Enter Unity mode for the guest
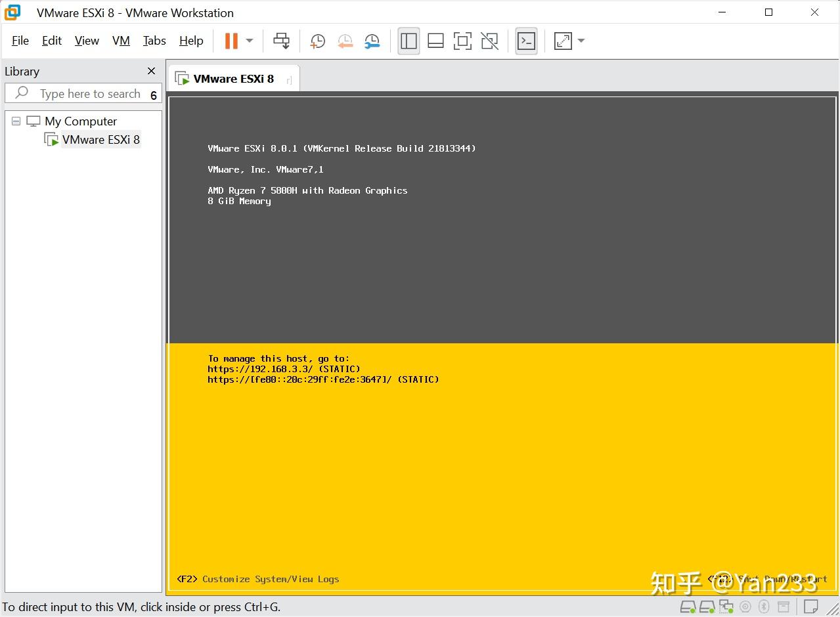Viewport: 840px width, 617px height. 489,41
